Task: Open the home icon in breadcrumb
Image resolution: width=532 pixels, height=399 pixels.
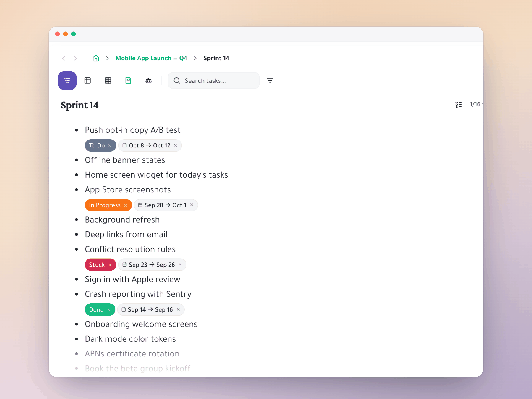Action: coord(96,58)
